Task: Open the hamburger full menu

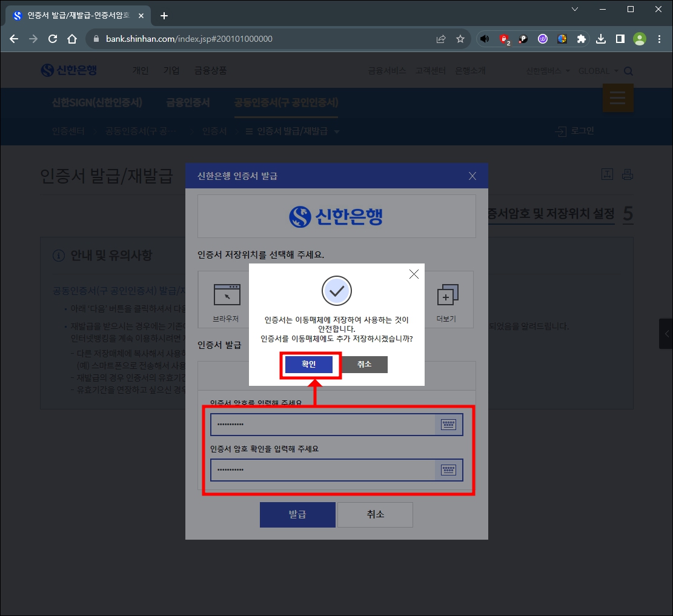Action: [x=618, y=98]
